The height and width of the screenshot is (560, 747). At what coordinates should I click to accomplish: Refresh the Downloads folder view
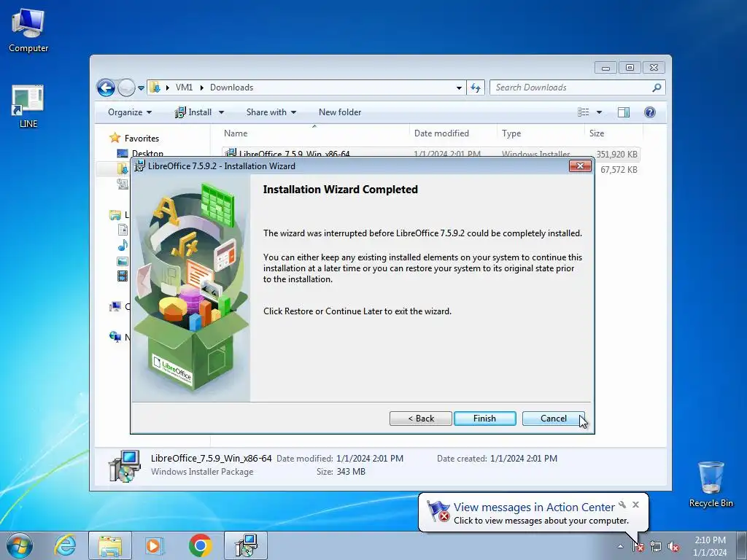click(476, 87)
